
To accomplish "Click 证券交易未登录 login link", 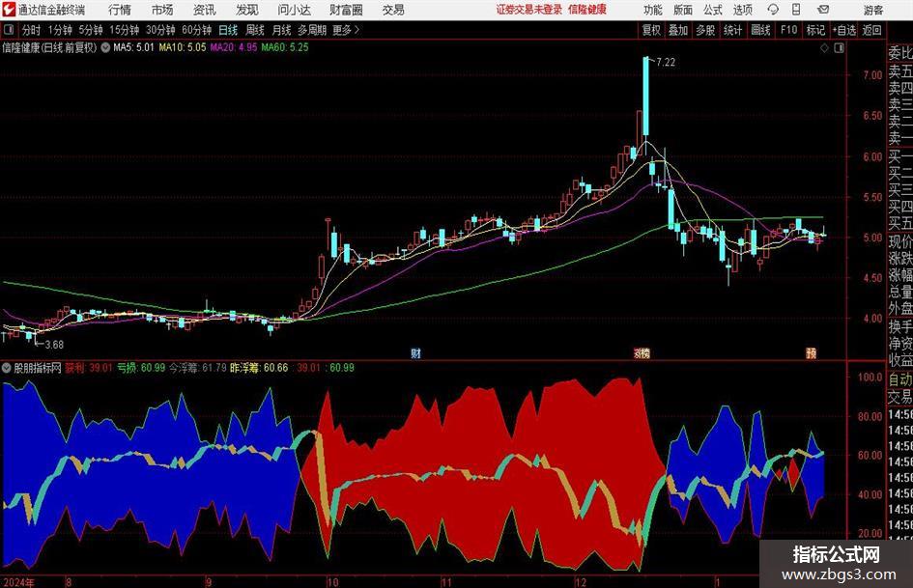I will [529, 10].
